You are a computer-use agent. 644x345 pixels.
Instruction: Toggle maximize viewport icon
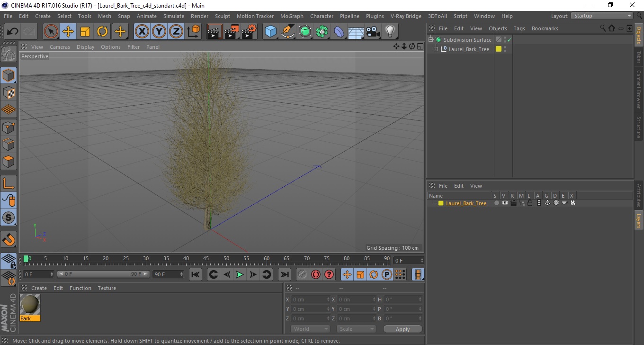(x=420, y=46)
